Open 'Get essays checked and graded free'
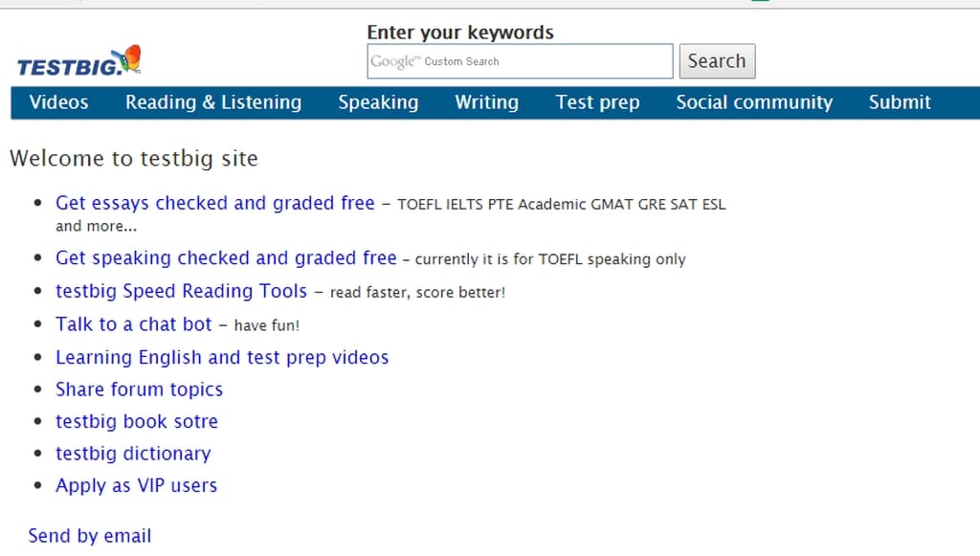This screenshot has width=980, height=556. (x=214, y=203)
